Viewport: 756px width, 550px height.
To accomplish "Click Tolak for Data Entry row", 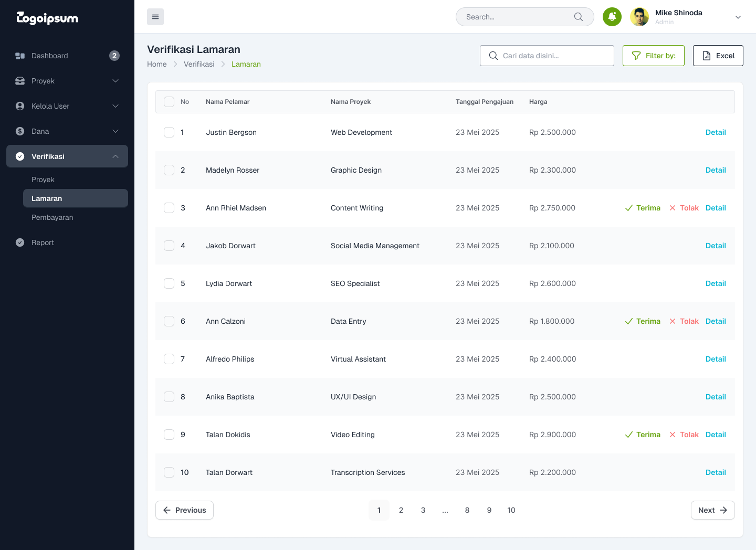I will (684, 321).
